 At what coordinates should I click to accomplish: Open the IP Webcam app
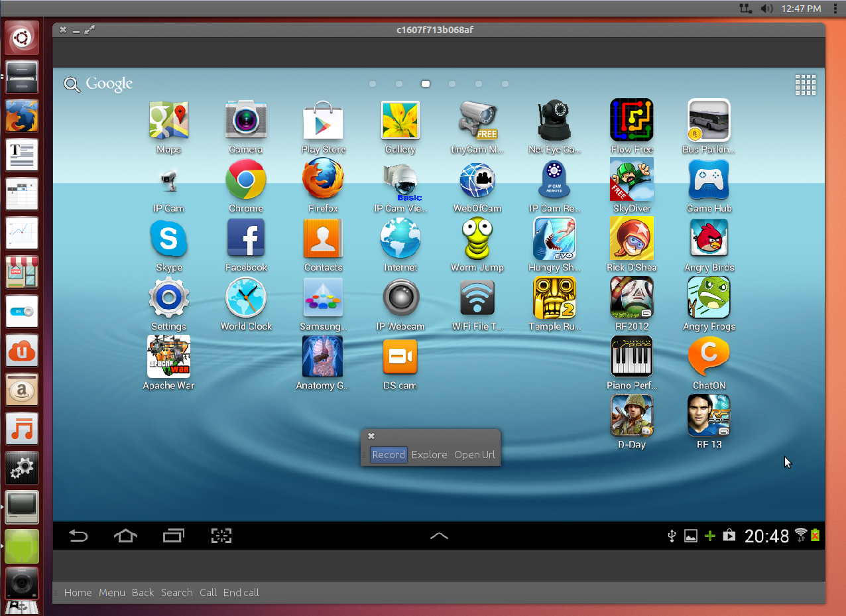coord(400,298)
